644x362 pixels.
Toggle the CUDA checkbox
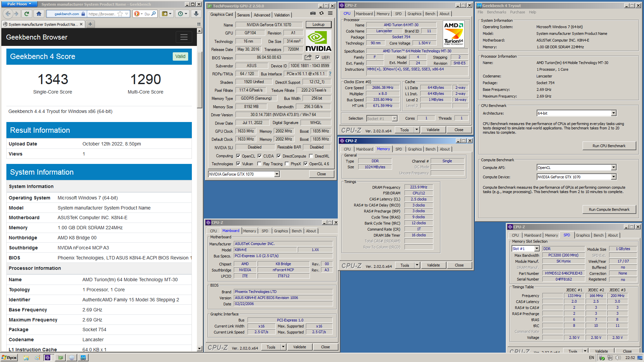pos(259,156)
